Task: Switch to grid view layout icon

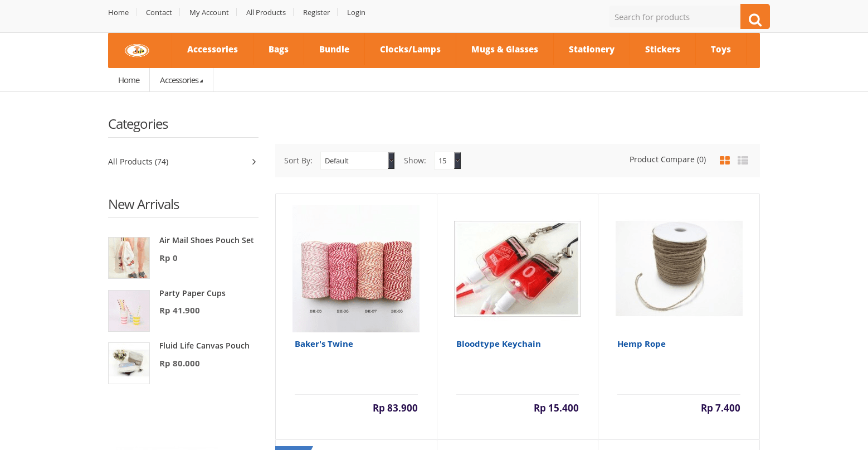Action: coord(725,161)
